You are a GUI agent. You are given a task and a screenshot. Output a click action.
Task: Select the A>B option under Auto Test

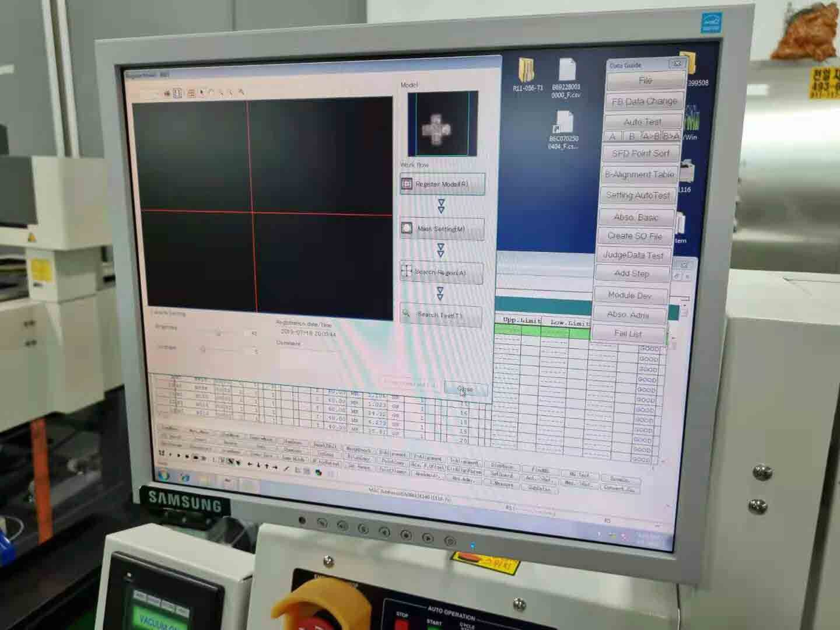tap(650, 136)
